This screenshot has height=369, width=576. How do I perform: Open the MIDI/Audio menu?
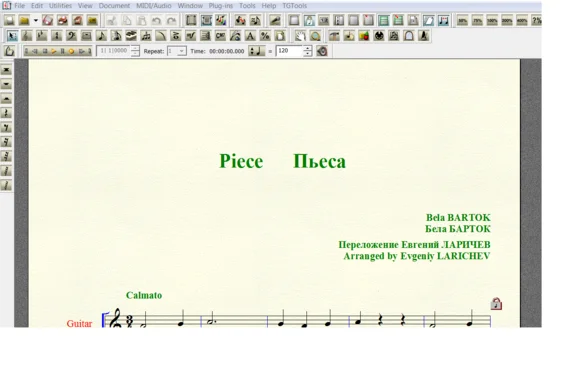154,6
